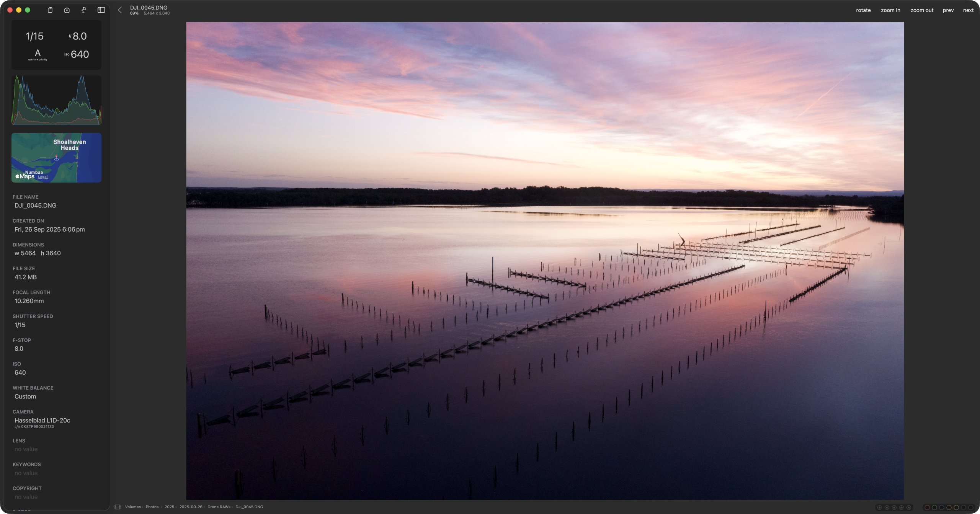
Task: Open the Photos folder in breadcrumb
Action: point(152,507)
